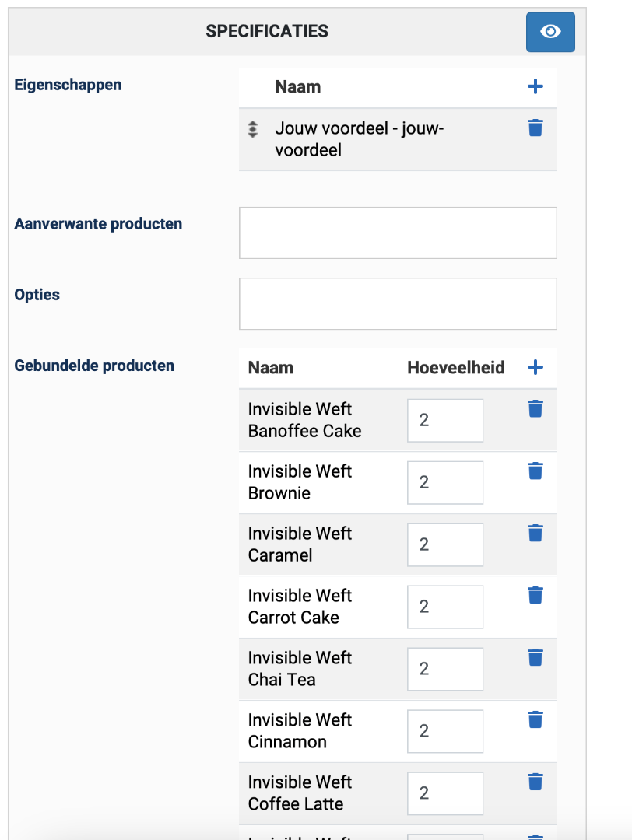Toggle the Specificaties visibility eye button
This screenshot has width=632, height=840.
550,32
